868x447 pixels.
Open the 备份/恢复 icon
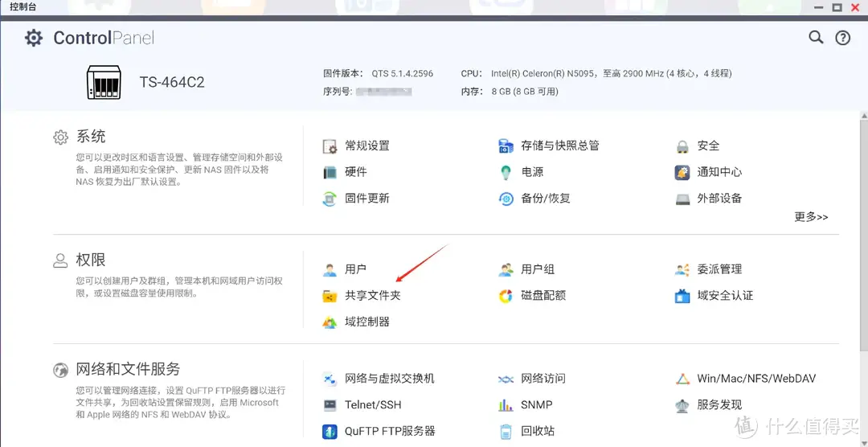tap(506, 199)
